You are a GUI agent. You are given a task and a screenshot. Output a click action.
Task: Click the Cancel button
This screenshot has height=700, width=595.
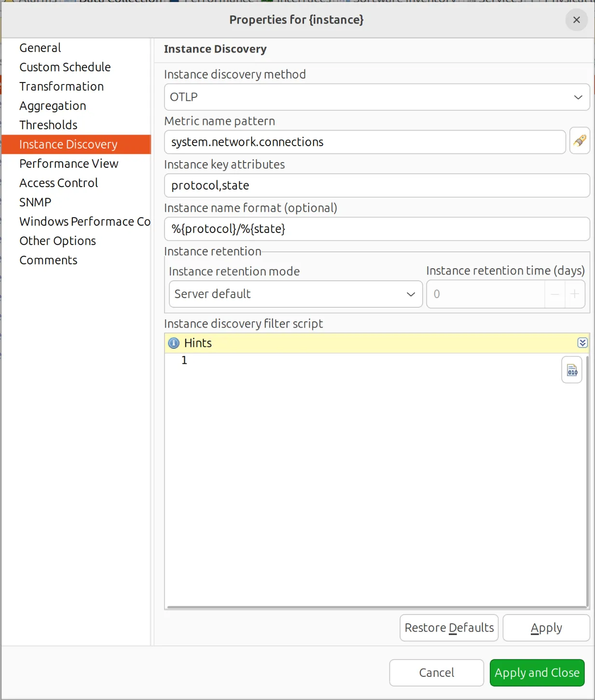coord(436,673)
